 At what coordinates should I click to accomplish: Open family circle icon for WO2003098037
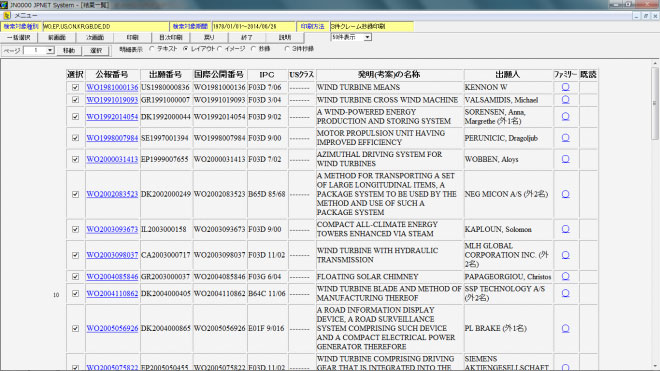coord(565,255)
